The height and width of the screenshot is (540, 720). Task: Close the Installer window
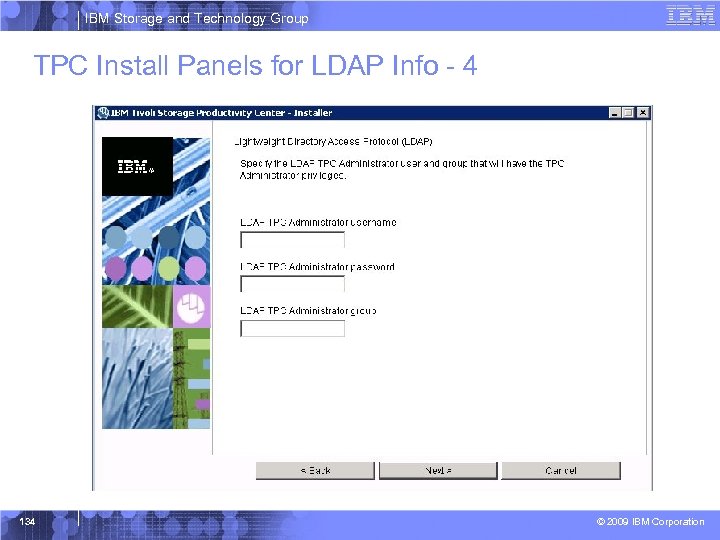[643, 112]
